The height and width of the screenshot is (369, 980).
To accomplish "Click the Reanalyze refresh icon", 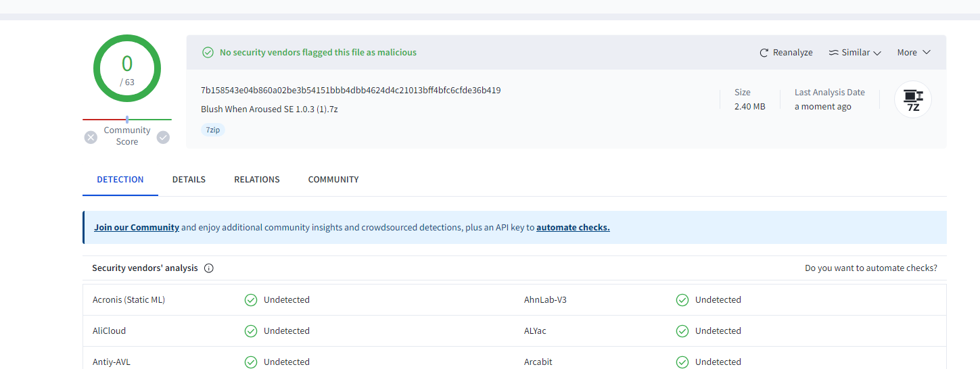I will (x=764, y=53).
